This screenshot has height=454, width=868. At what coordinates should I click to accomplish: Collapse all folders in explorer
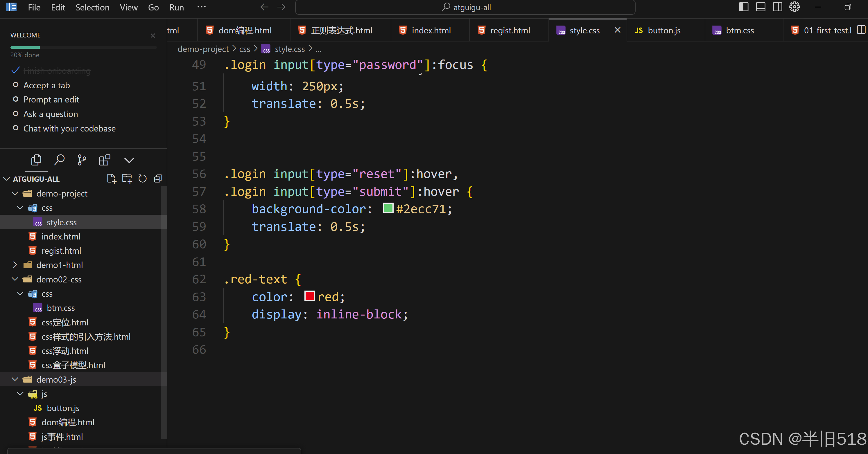158,179
